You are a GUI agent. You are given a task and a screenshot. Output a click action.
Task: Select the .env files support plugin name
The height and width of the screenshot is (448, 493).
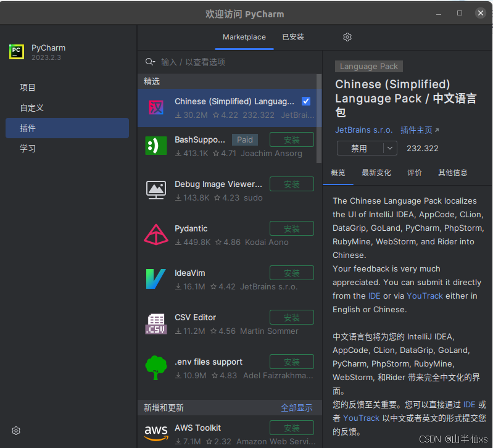pos(209,362)
